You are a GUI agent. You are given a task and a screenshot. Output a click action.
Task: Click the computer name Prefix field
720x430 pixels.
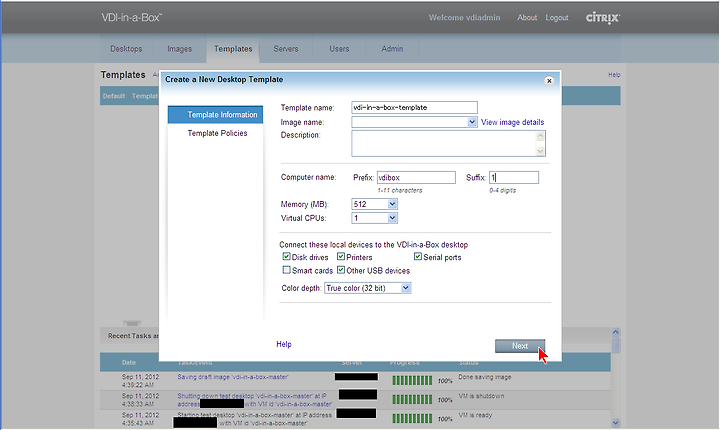(416, 177)
